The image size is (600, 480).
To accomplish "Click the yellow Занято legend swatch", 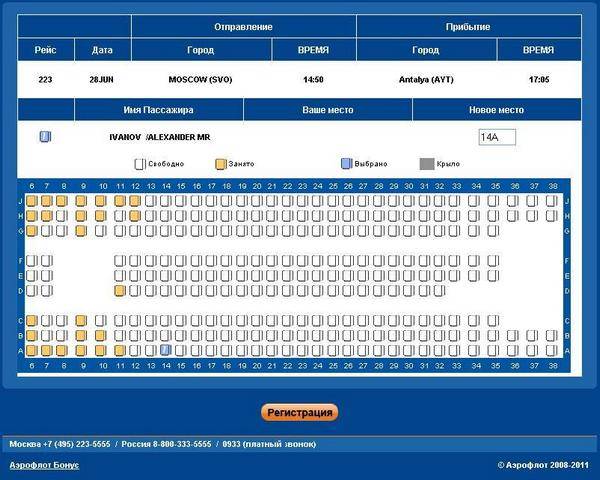I will 220,163.
